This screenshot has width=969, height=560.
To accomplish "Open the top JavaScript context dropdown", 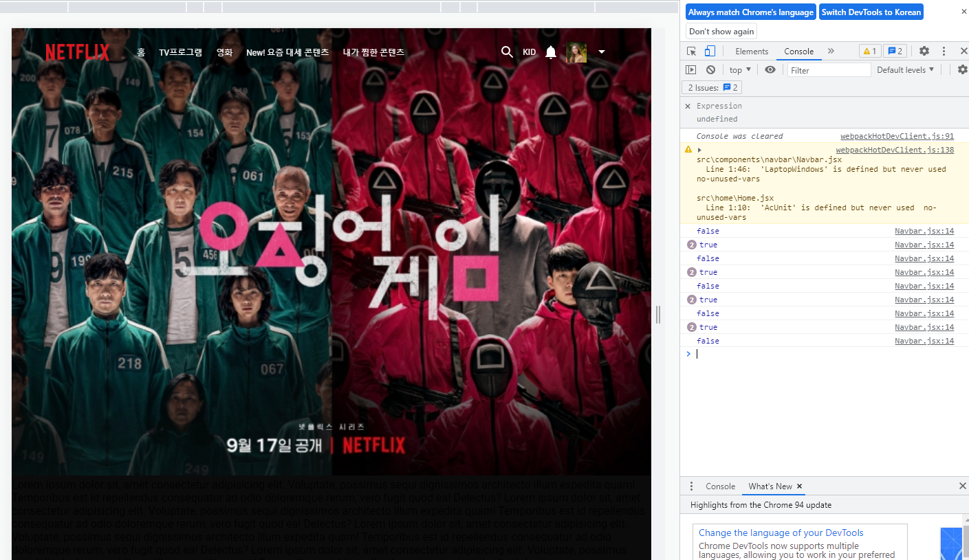I will tap(740, 70).
